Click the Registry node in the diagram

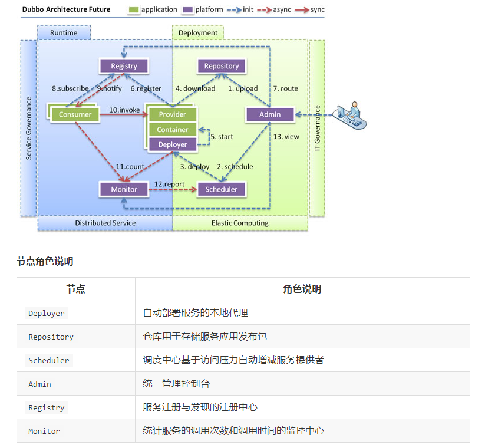124,66
